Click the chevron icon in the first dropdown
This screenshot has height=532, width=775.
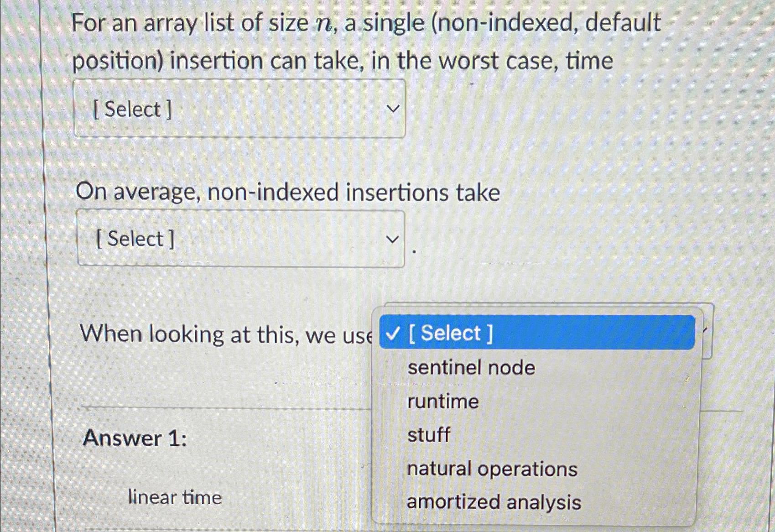(393, 109)
